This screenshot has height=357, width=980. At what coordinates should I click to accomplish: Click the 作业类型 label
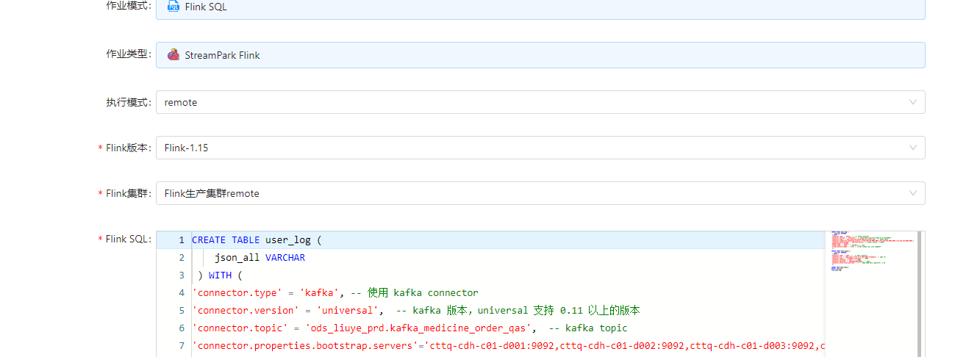pyautogui.click(x=129, y=54)
